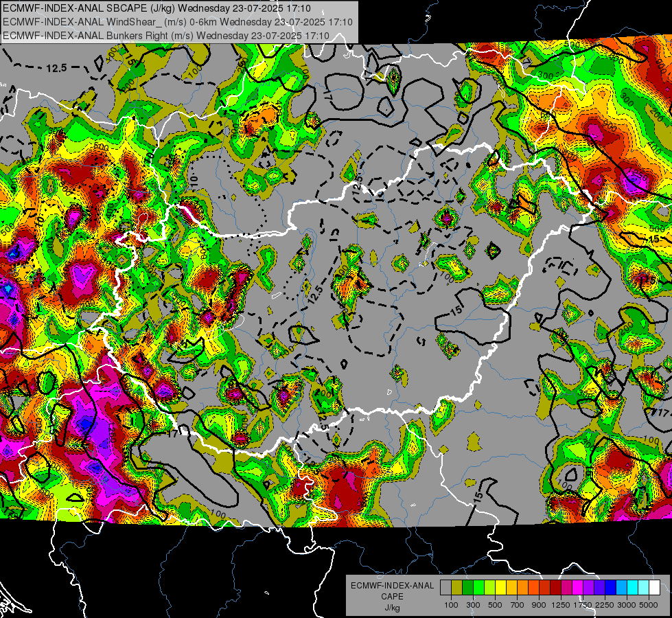The image size is (672, 618).
Task: Click the legend value 100
Action: [x=451, y=605]
